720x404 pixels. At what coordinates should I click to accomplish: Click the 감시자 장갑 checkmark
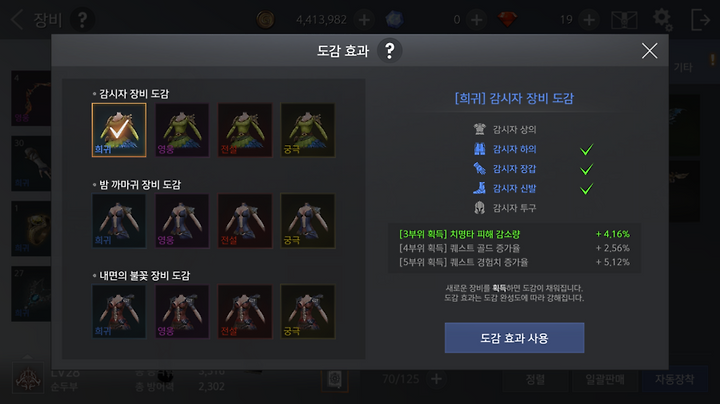tap(586, 169)
